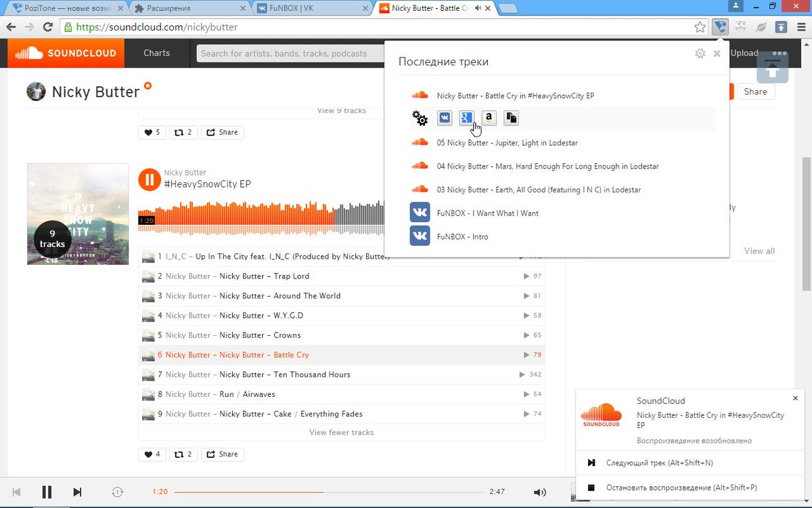812x508 pixels.
Task: Search current track on VK icon
Action: (445, 118)
